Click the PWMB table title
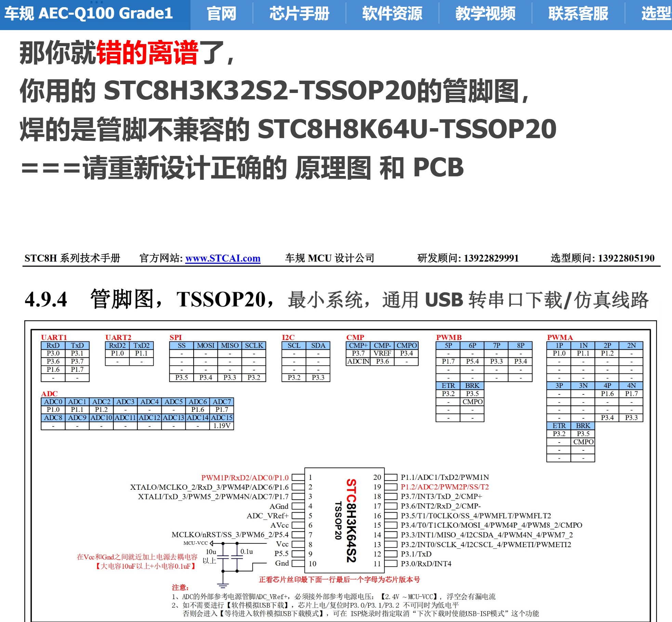 (449, 337)
